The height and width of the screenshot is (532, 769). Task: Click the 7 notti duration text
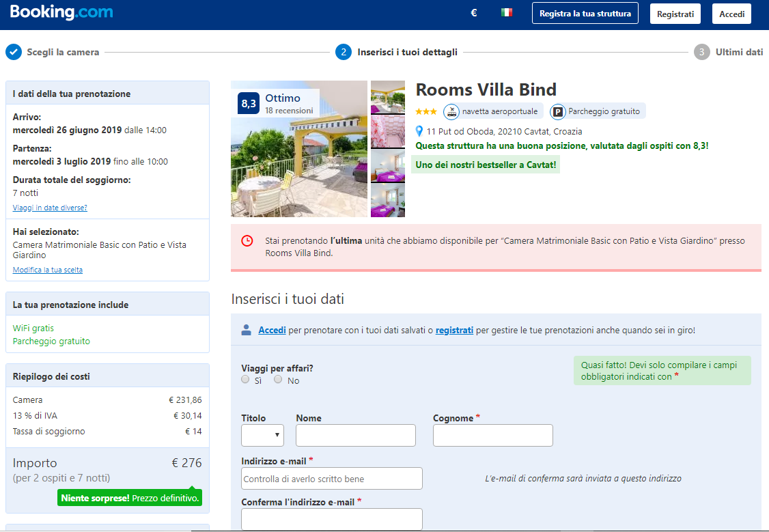point(25,193)
